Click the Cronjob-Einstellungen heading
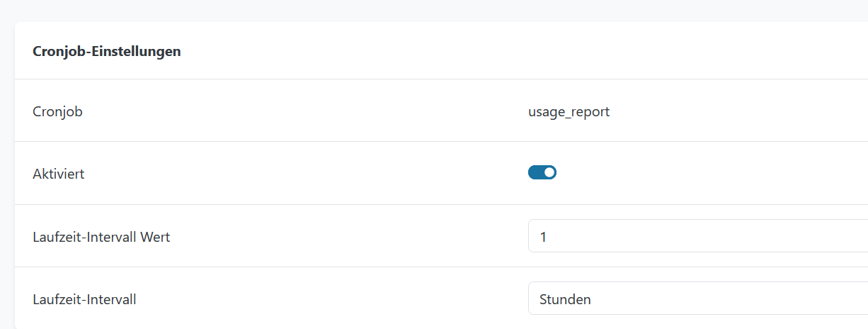 coord(106,52)
